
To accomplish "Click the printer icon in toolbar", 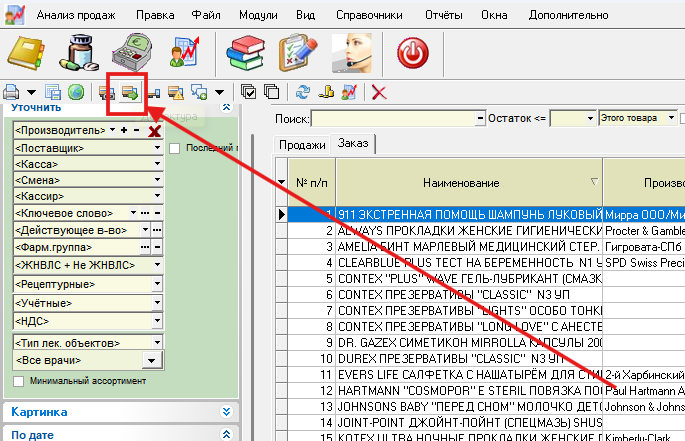I will point(11,92).
